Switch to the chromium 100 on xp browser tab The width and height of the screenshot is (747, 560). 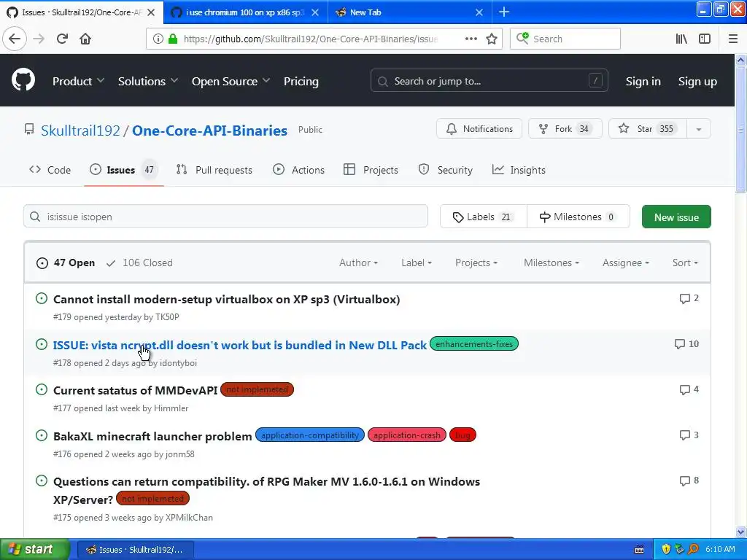[x=246, y=12]
